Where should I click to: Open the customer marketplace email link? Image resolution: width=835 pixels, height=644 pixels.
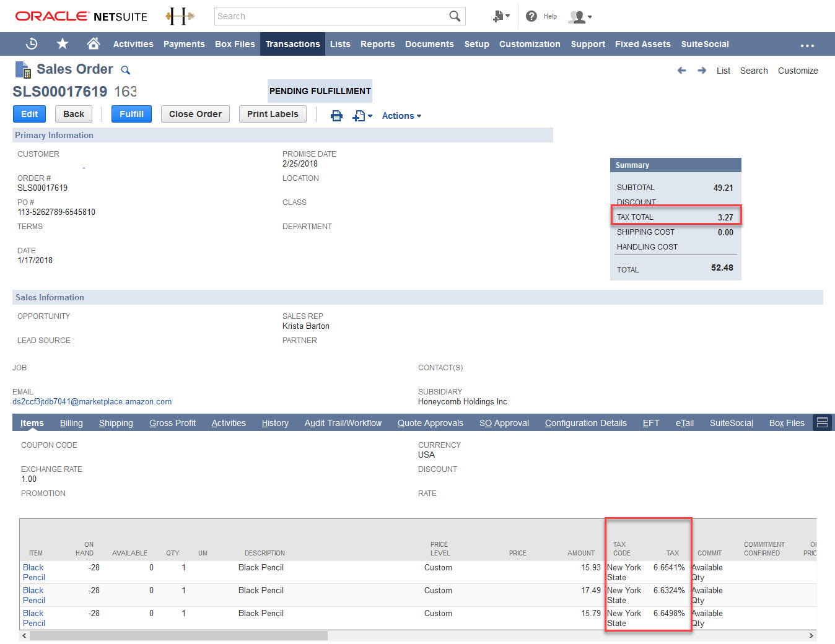pyautogui.click(x=92, y=401)
